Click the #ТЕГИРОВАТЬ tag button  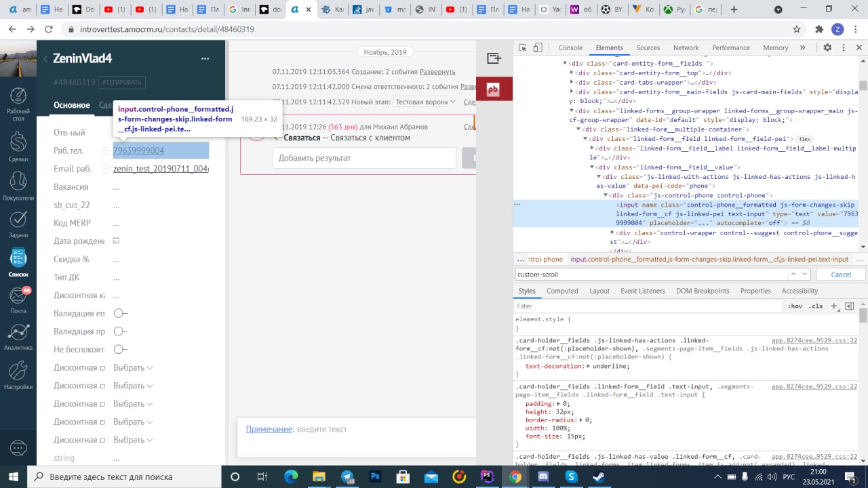coord(123,83)
